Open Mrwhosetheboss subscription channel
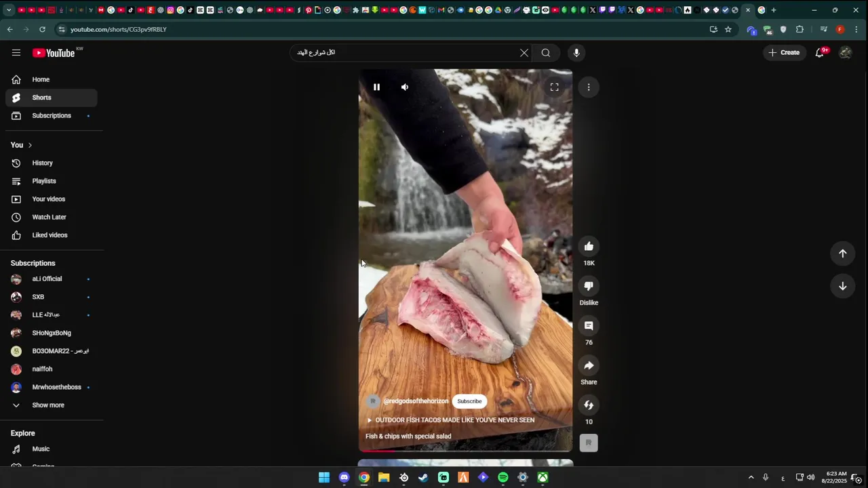Screen dimensions: 868x488 [x=52, y=387]
